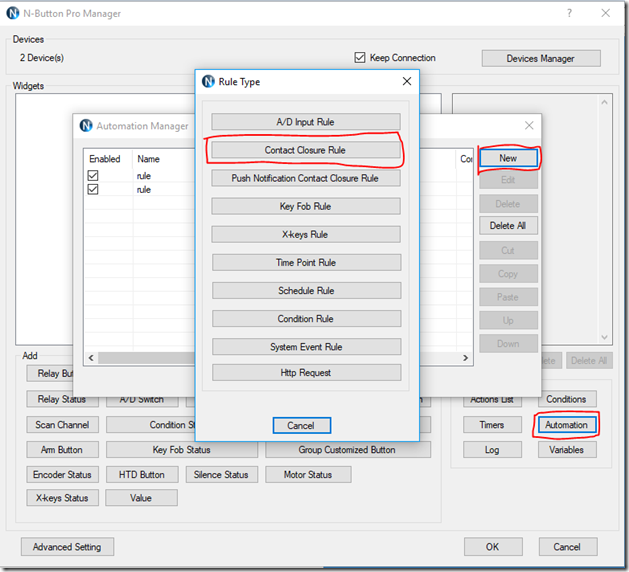
Task: Add a Key Fob Status widget
Action: tap(182, 450)
